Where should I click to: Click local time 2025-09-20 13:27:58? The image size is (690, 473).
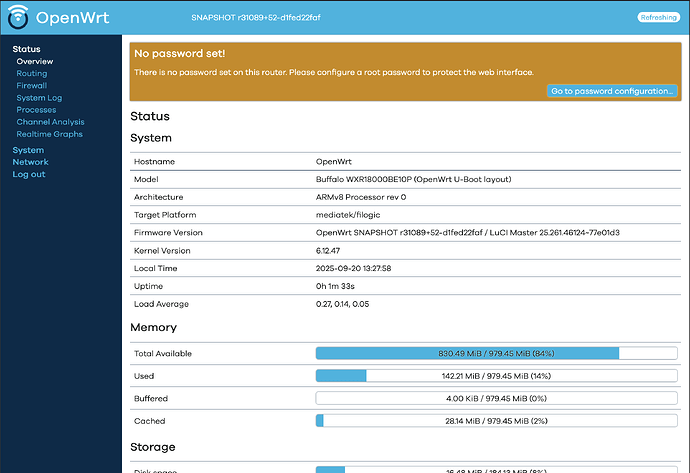coord(353,268)
